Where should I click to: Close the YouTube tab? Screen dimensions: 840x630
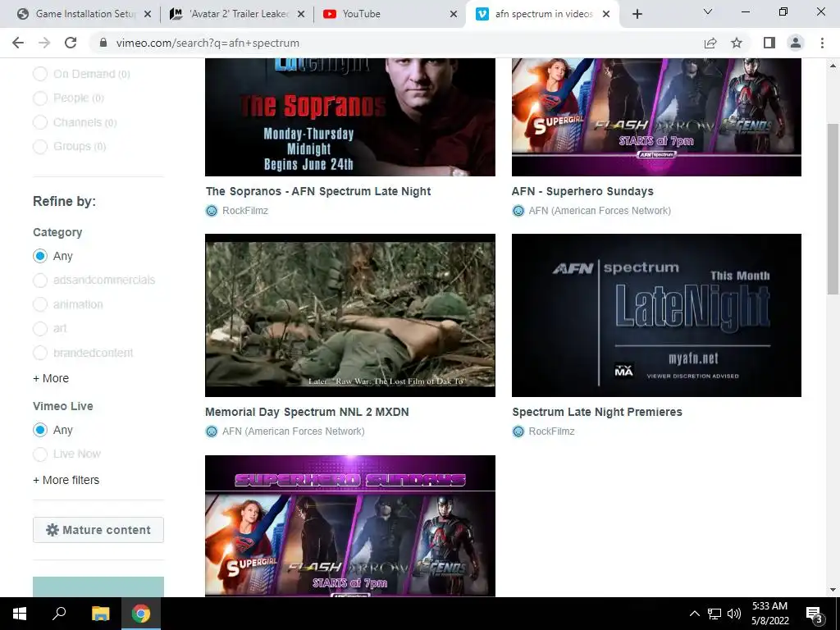pos(454,14)
